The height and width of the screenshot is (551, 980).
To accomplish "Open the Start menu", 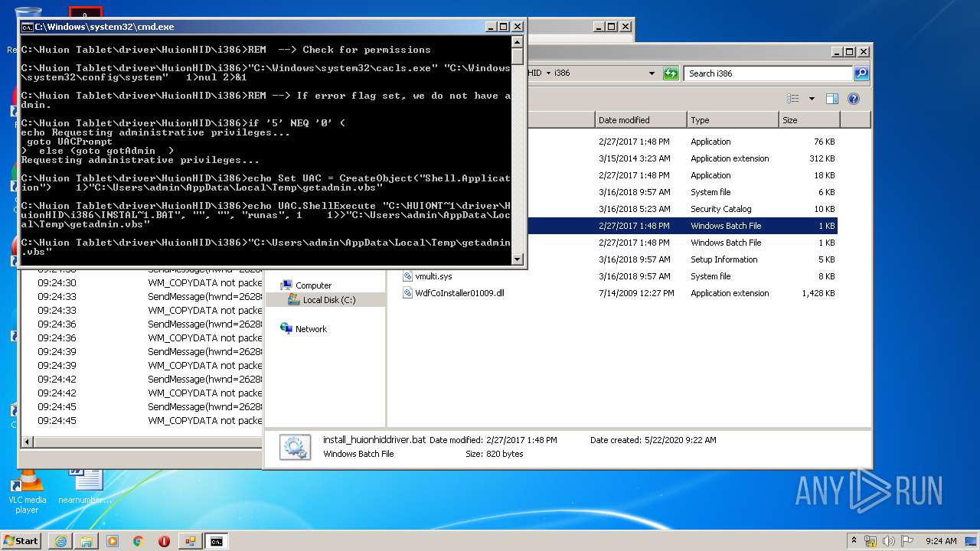I will pyautogui.click(x=21, y=540).
